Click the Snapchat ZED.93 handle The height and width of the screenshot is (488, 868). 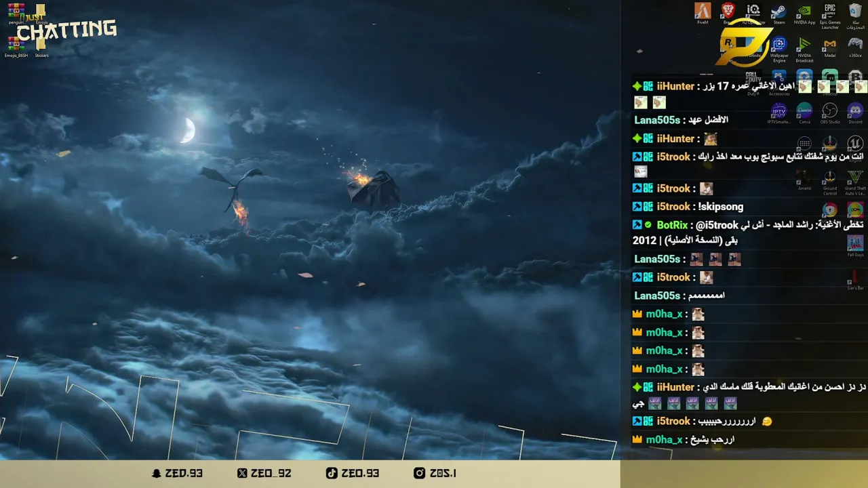click(x=178, y=473)
